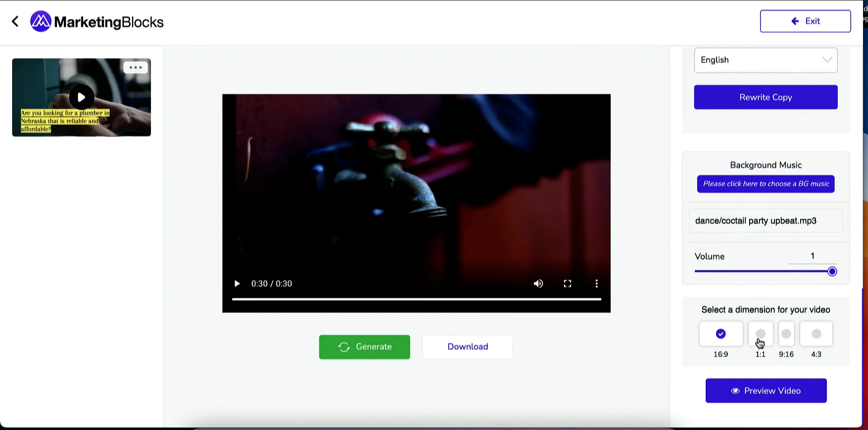The width and height of the screenshot is (868, 430).
Task: Go back using the left chevron arrow
Action: [x=15, y=21]
